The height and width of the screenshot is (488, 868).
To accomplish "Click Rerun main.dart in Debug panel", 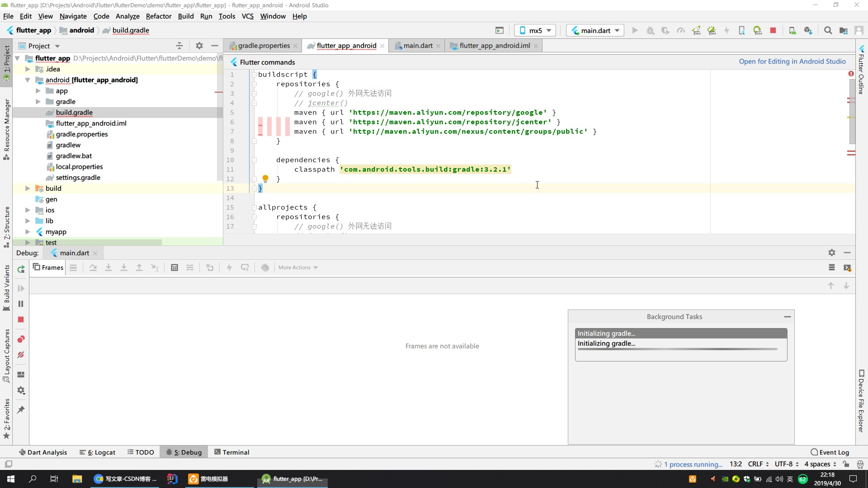I will [x=21, y=269].
